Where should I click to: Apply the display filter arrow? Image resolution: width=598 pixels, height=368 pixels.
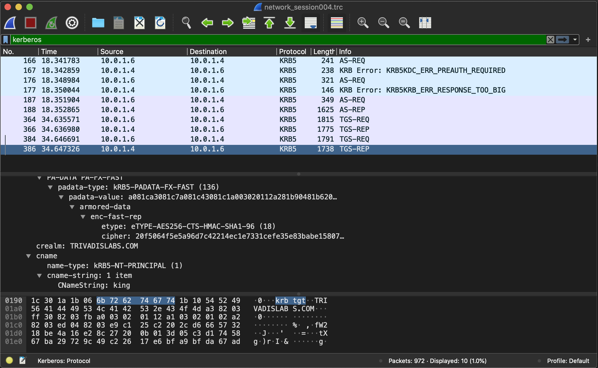coord(563,40)
